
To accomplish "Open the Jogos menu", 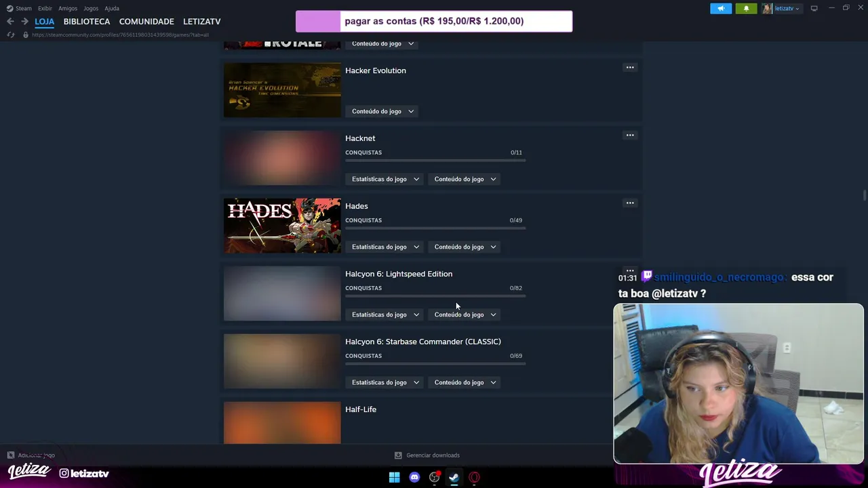I will (x=91, y=8).
